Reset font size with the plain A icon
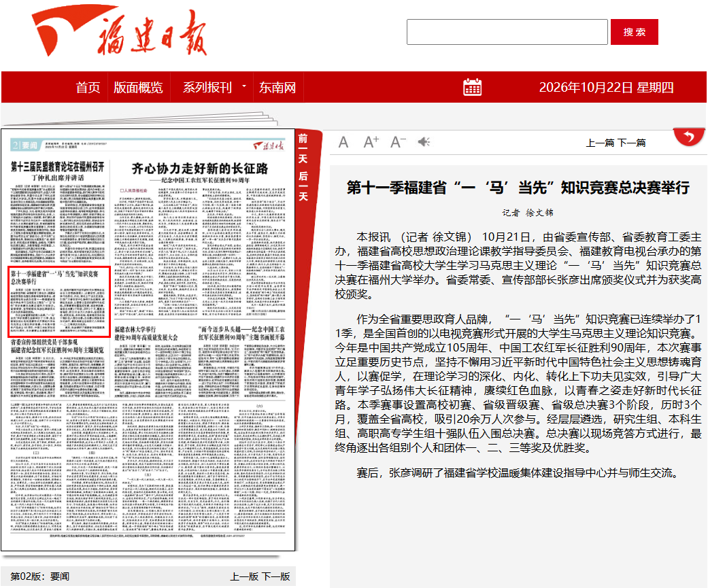 click(x=343, y=143)
